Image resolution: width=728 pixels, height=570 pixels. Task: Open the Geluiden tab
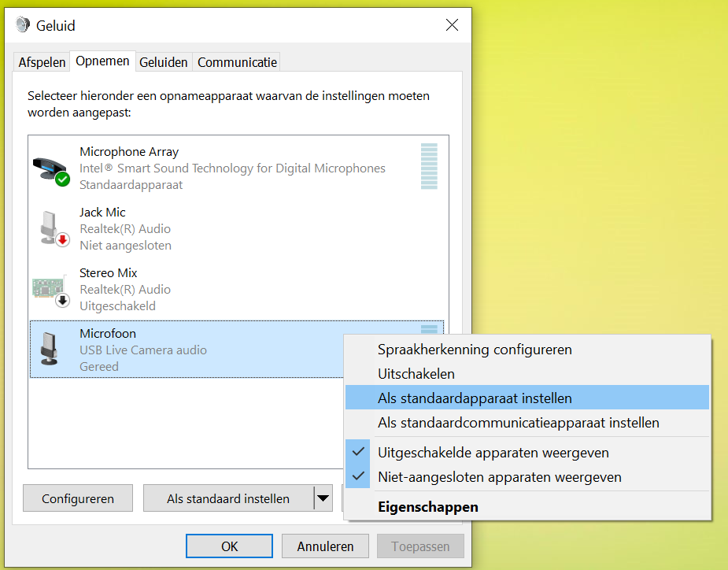click(x=164, y=62)
